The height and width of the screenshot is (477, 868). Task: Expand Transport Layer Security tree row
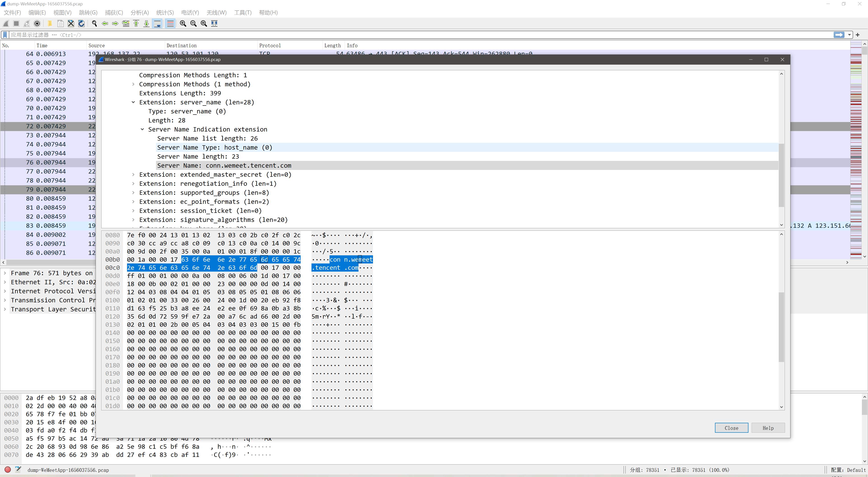pos(5,309)
